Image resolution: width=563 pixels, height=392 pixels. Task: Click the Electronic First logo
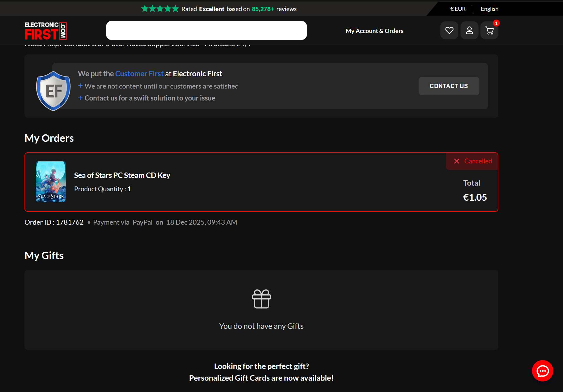[46, 31]
